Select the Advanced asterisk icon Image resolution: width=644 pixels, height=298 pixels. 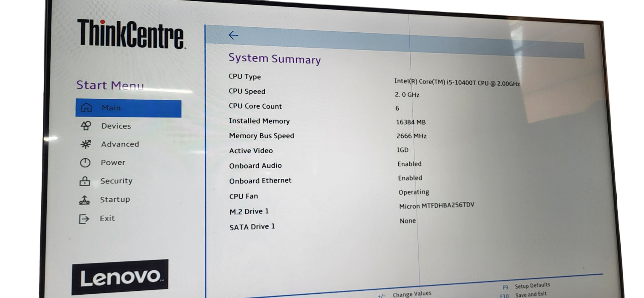pyautogui.click(x=85, y=144)
